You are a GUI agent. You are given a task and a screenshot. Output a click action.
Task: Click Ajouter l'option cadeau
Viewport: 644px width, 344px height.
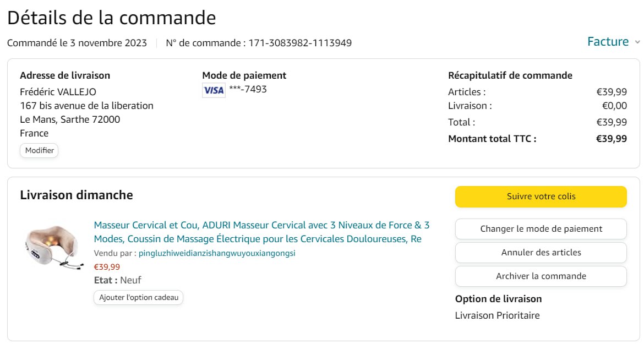point(138,298)
